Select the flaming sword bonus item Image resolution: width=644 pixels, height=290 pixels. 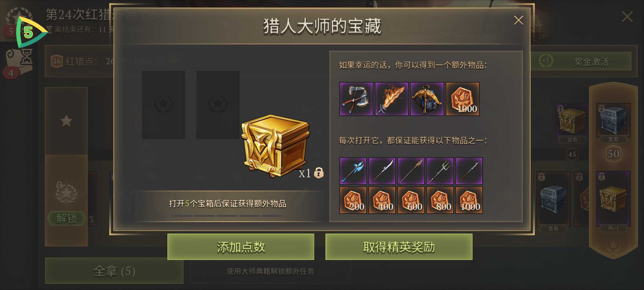click(391, 99)
